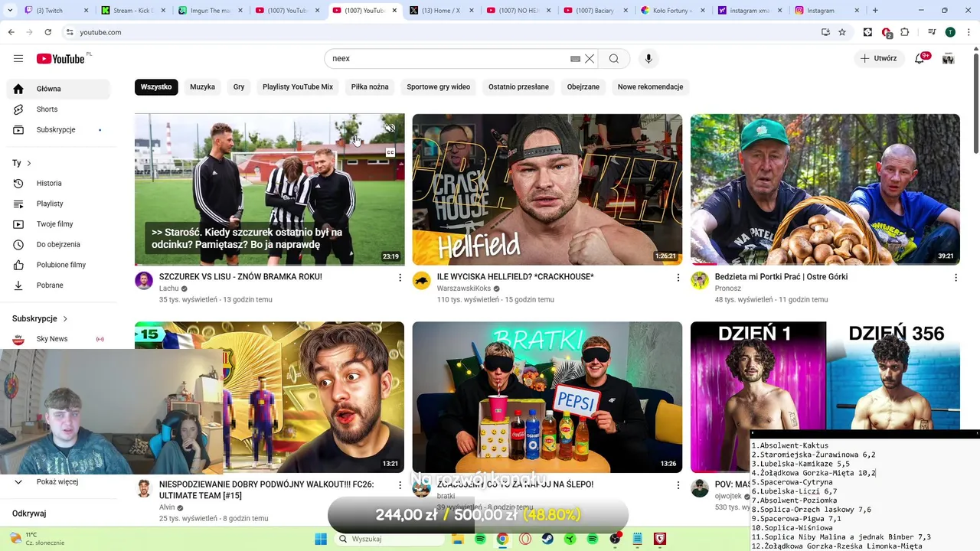Open Chrome's three-dot menu

968,32
